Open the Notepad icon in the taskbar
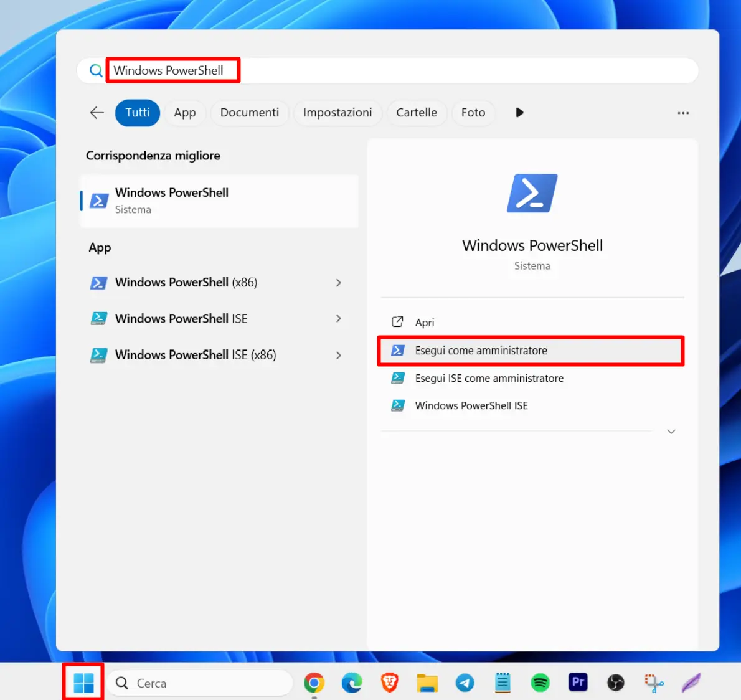Screen dimensions: 741x700 click(503, 683)
